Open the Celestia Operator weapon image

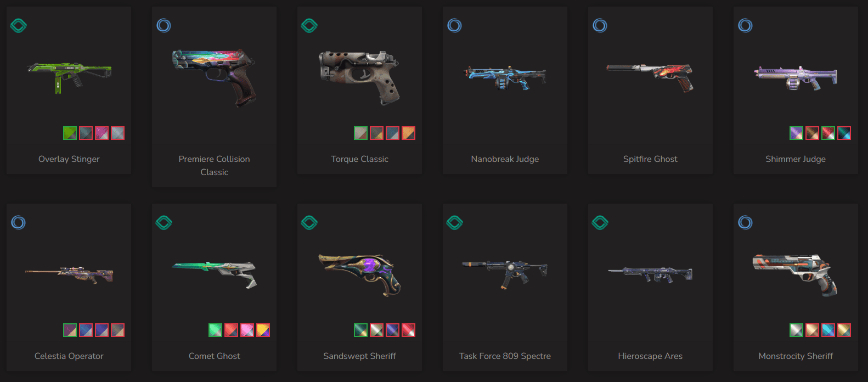pos(69,274)
